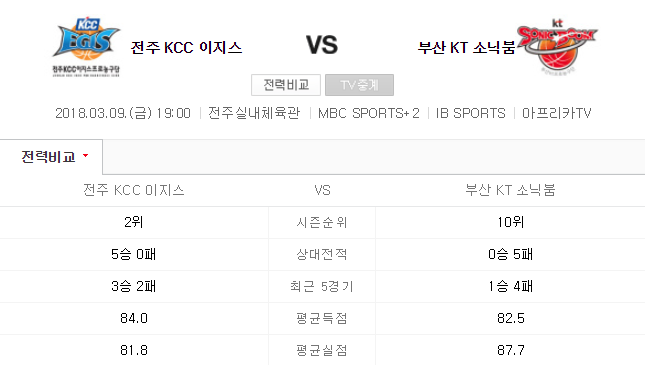
Task: Open the TV중계 button
Action: [x=359, y=85]
